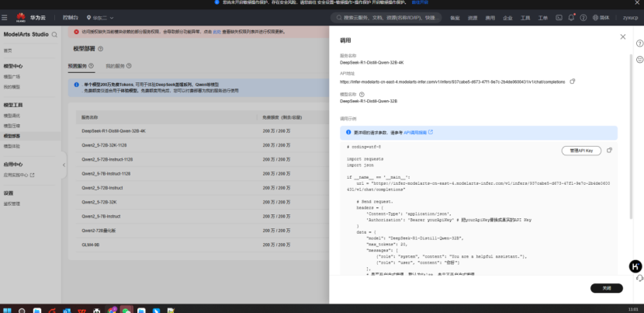Select the Qwen2_5-72B-32K-1128 row
The width and height of the screenshot is (644, 313).
click(203, 145)
